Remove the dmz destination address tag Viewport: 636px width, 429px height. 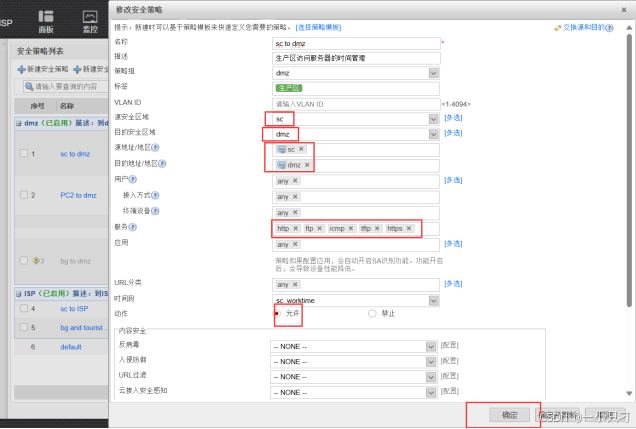coord(307,165)
